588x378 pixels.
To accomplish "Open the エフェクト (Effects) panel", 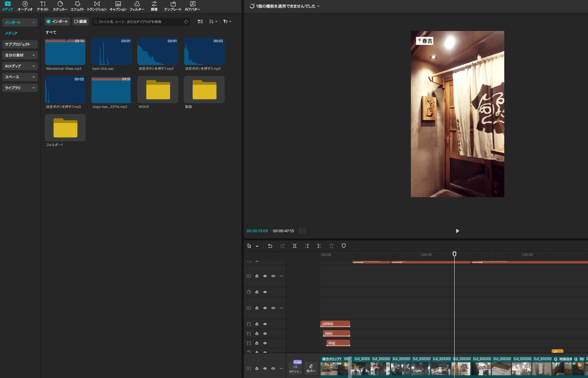I will coord(77,6).
